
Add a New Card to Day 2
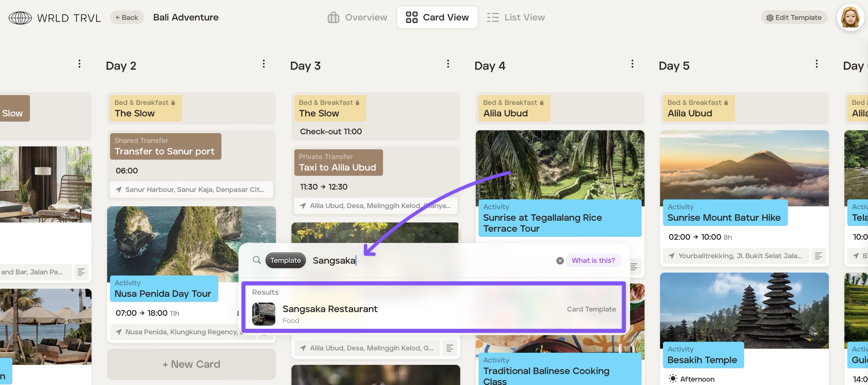pyautogui.click(x=192, y=364)
